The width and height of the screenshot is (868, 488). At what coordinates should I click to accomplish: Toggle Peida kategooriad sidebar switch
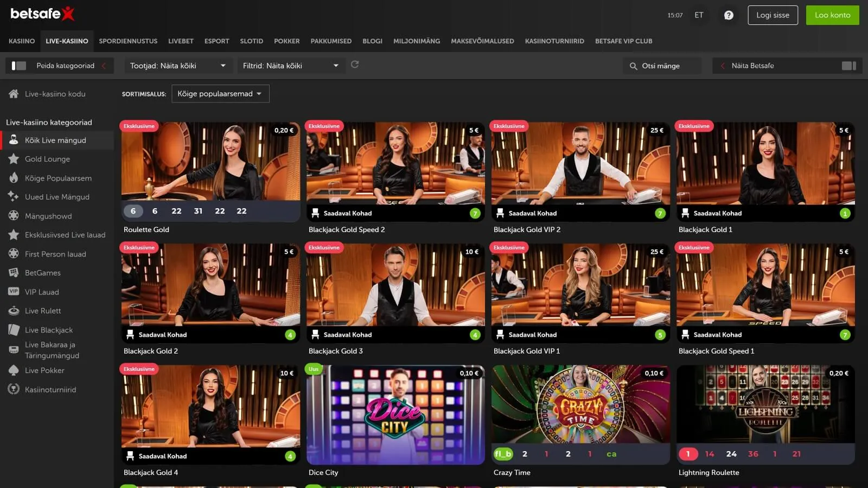(19, 66)
